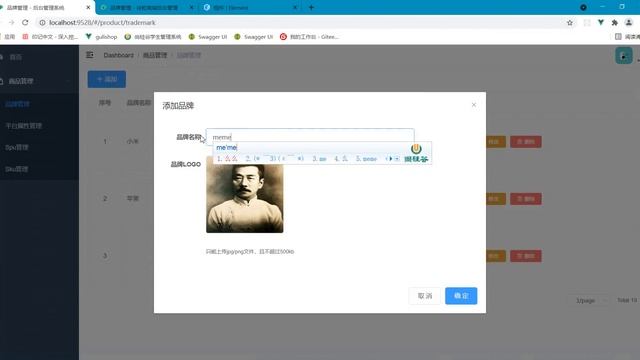Switch to the second browser tab
The height and width of the screenshot is (360, 640).
point(143,7)
